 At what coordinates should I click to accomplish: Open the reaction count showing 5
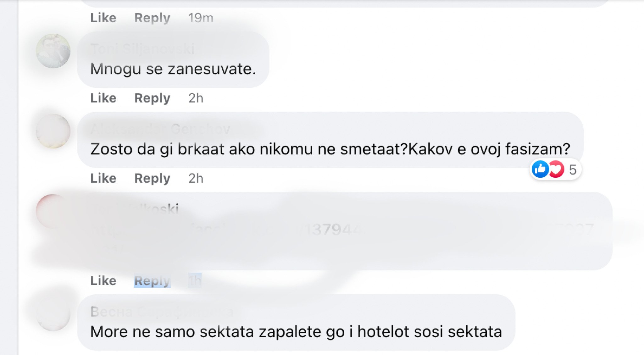[x=573, y=170]
